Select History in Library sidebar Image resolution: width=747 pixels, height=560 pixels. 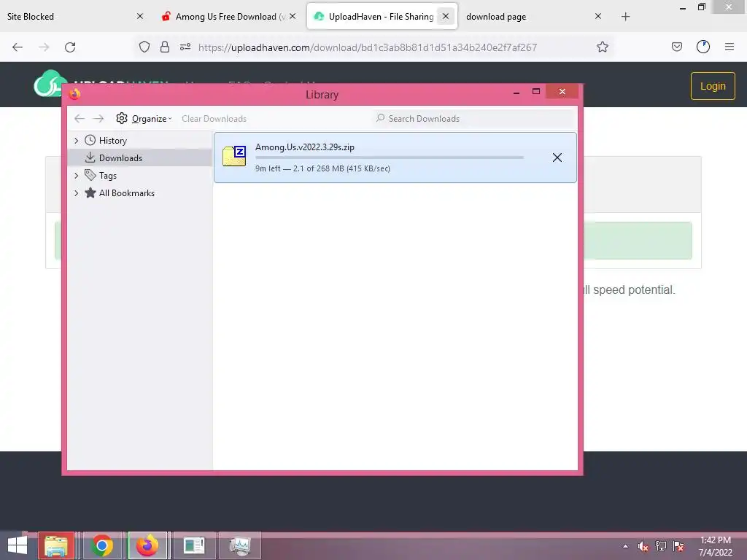click(112, 141)
